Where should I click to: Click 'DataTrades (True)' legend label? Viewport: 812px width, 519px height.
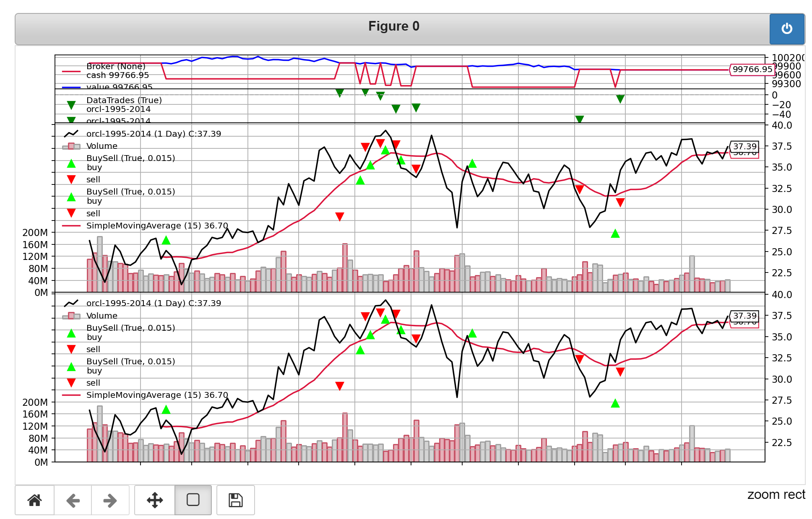124,100
